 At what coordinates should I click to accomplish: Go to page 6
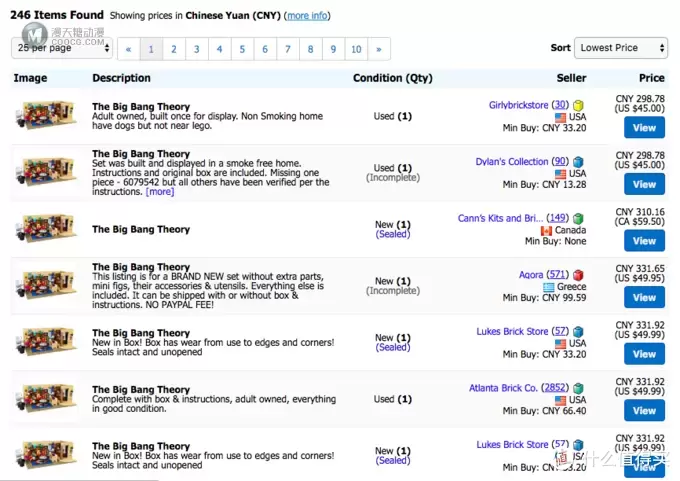265,49
